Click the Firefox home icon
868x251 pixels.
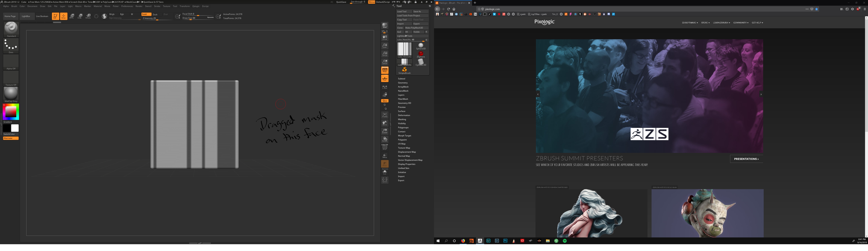[x=454, y=9]
